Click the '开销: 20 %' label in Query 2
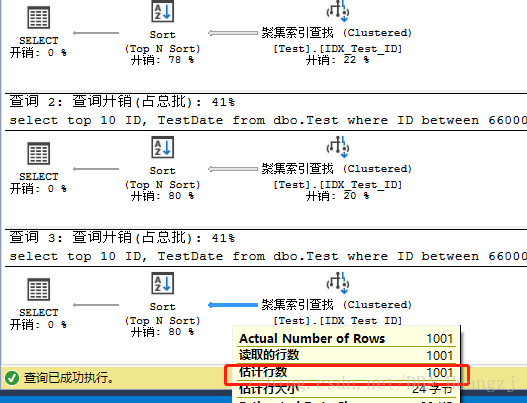 pos(337,196)
